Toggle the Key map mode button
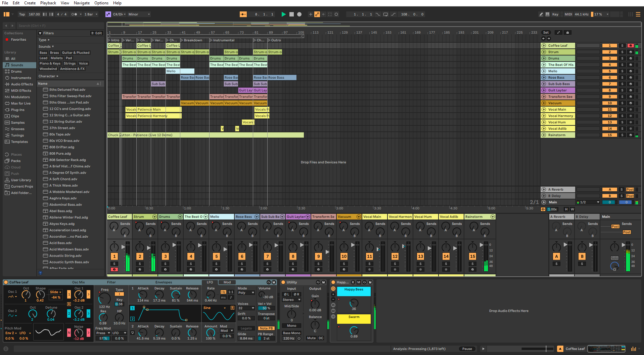This screenshot has height=355, width=644. [555, 14]
